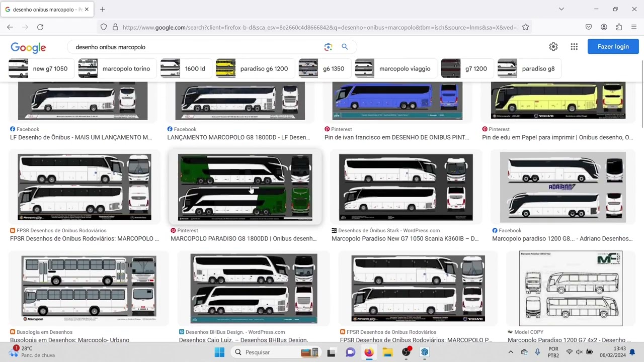Screen dimensions: 644x362
Task: Click the microphone tray icon
Action: tap(538, 352)
